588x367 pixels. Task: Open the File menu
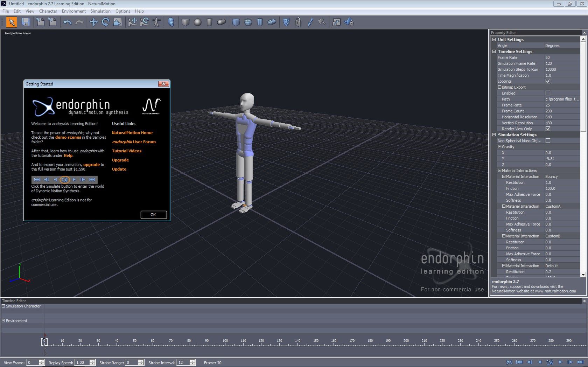click(6, 11)
